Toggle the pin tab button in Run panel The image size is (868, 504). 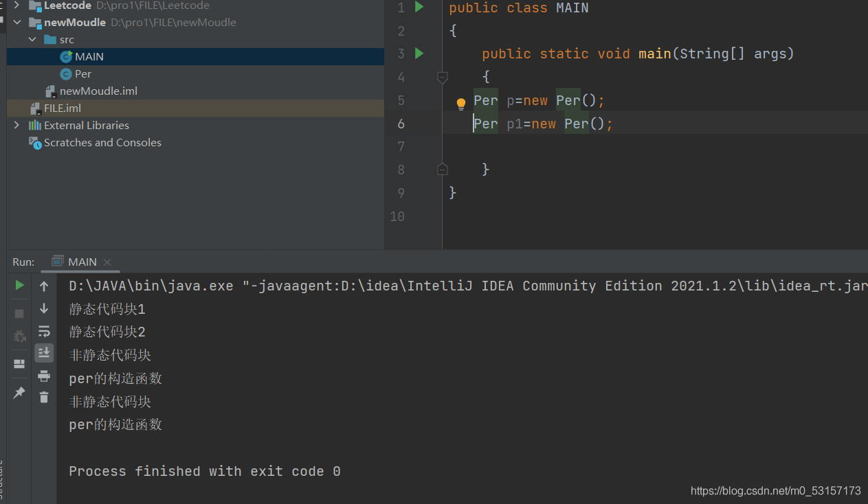[x=20, y=392]
